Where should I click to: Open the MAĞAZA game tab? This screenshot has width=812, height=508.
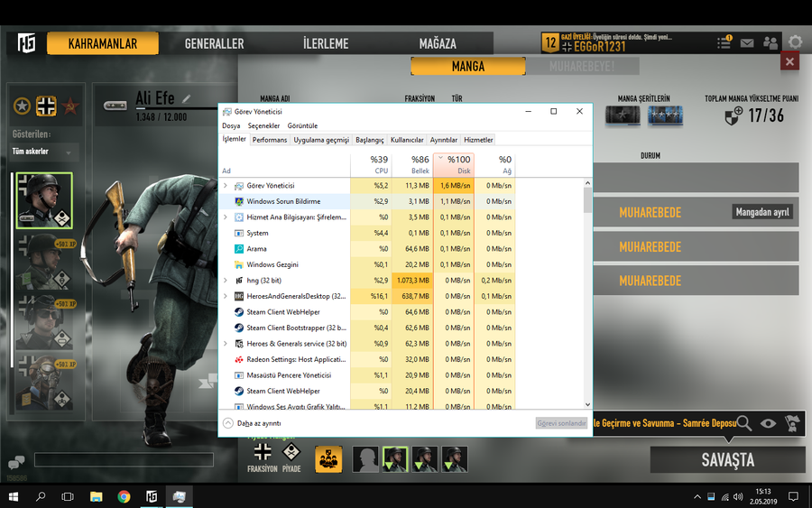pos(438,43)
